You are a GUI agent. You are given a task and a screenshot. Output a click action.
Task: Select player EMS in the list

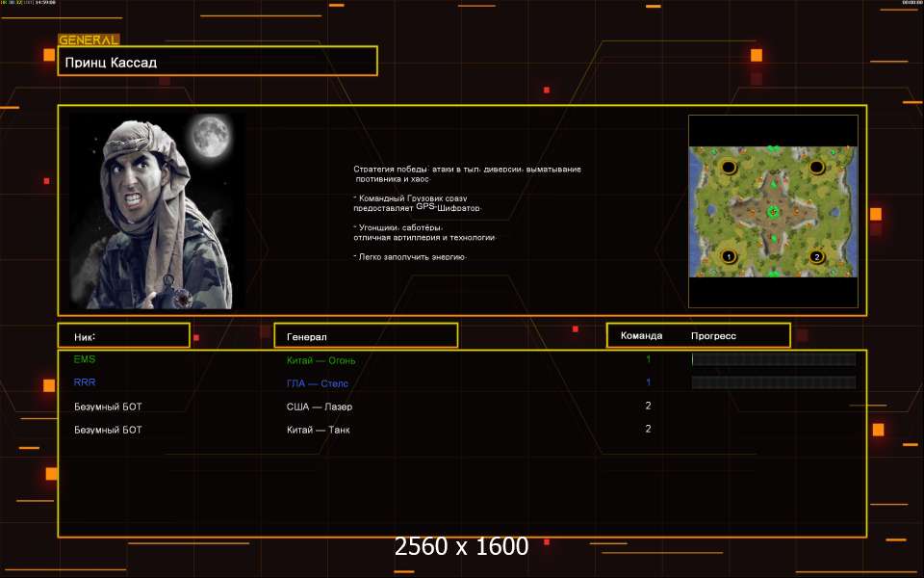tap(85, 359)
